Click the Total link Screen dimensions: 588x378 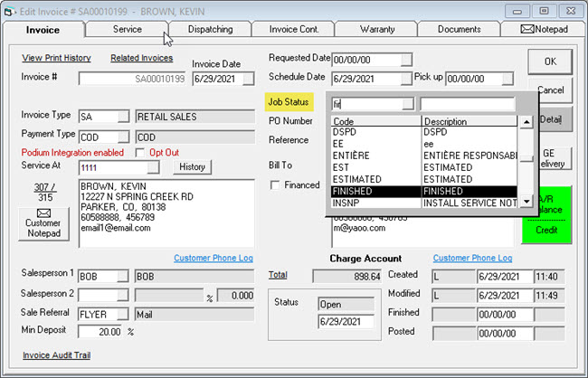point(278,275)
